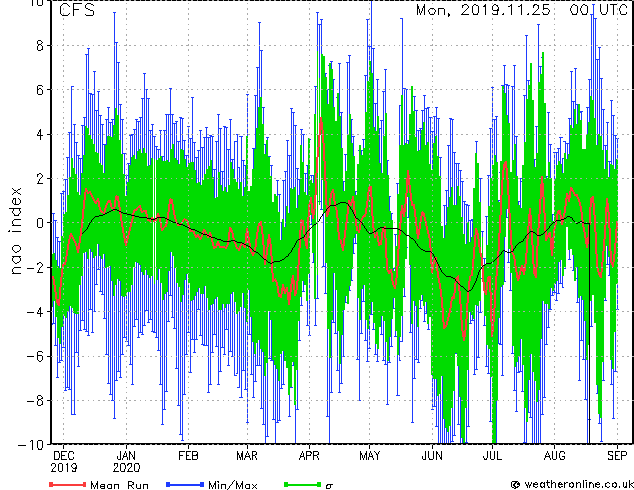Image resolution: width=634 pixels, height=490 pixels.
Task: Select the JUL month label
Action: [492, 456]
